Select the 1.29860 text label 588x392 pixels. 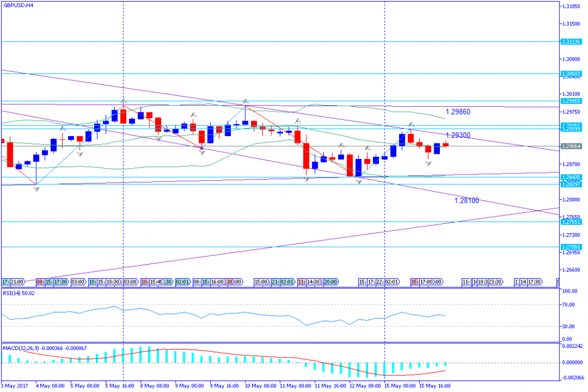(458, 112)
